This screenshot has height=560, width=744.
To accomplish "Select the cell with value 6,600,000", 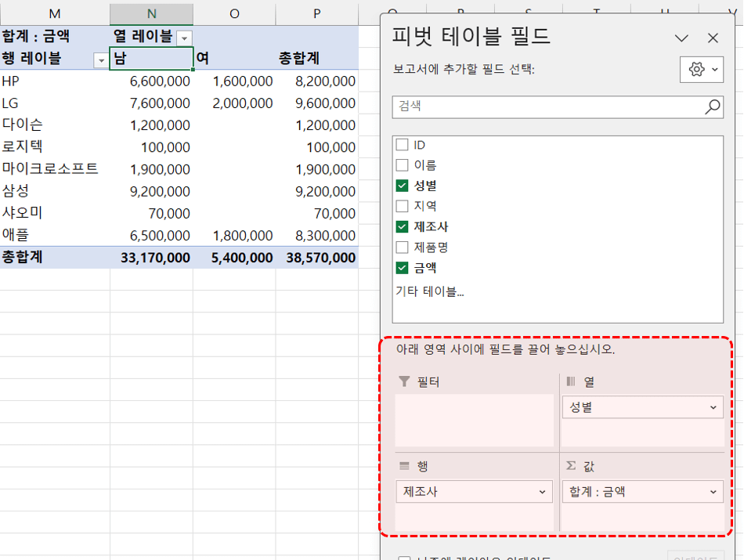I will (x=151, y=81).
